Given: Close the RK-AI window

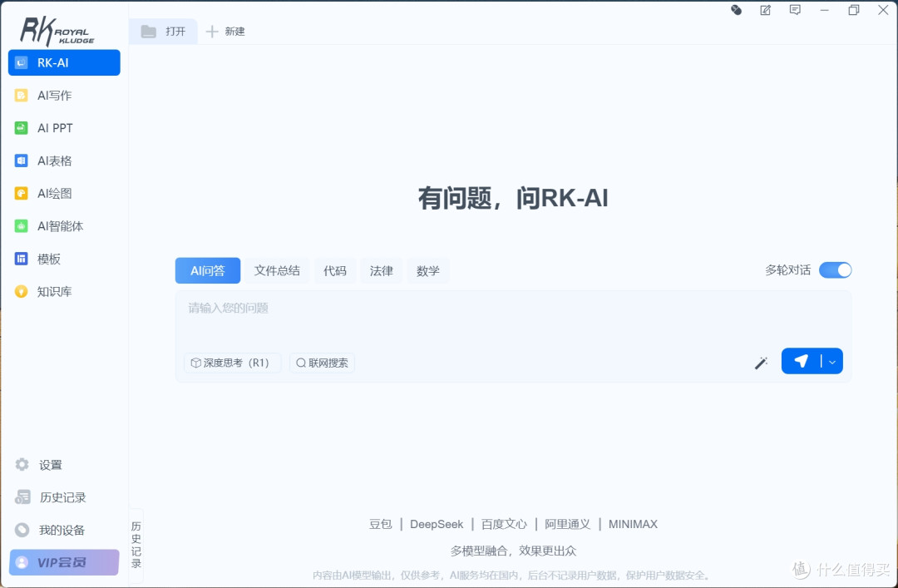Looking at the screenshot, I should tap(883, 10).
